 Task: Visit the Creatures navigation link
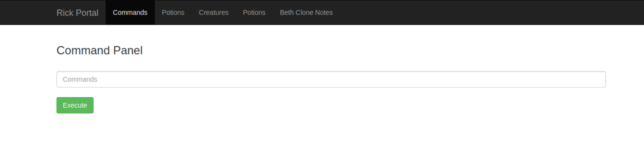tap(213, 13)
